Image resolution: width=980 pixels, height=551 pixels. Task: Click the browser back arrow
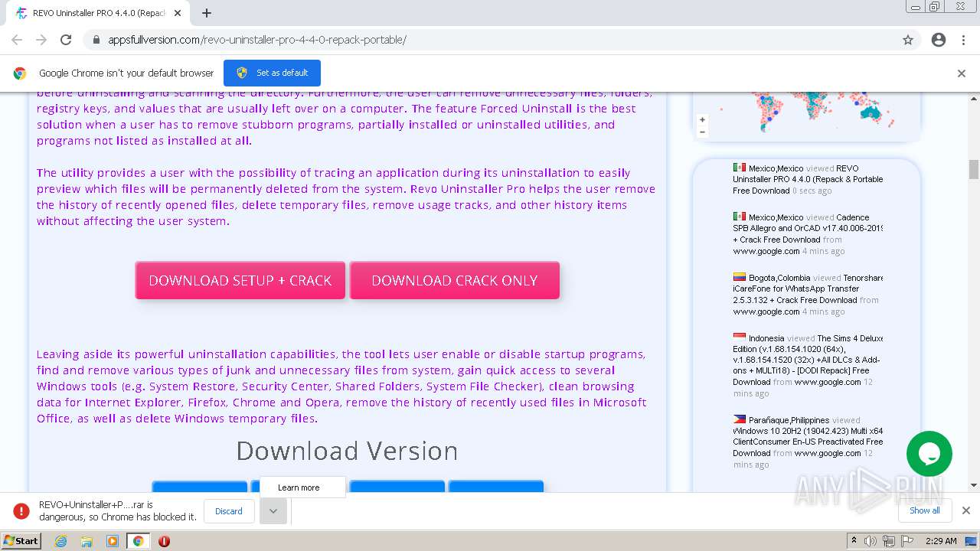[17, 40]
